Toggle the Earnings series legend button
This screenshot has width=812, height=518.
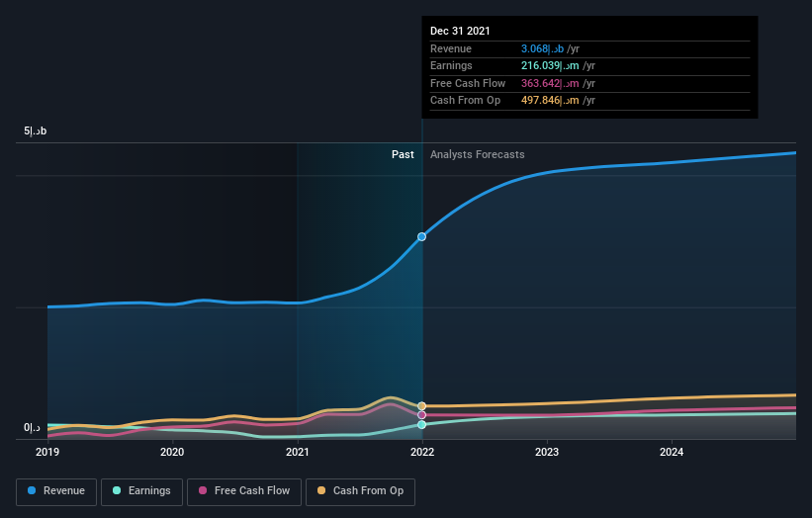[x=141, y=491]
